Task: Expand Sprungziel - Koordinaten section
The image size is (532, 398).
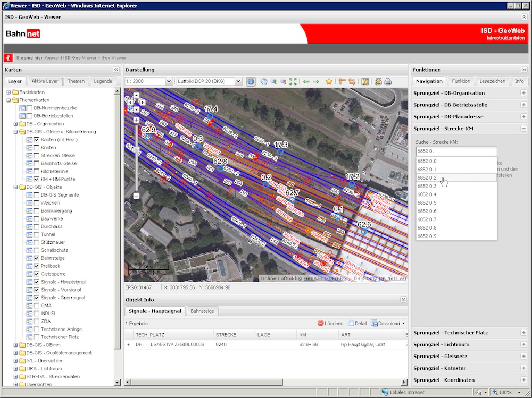Action: [x=523, y=380]
